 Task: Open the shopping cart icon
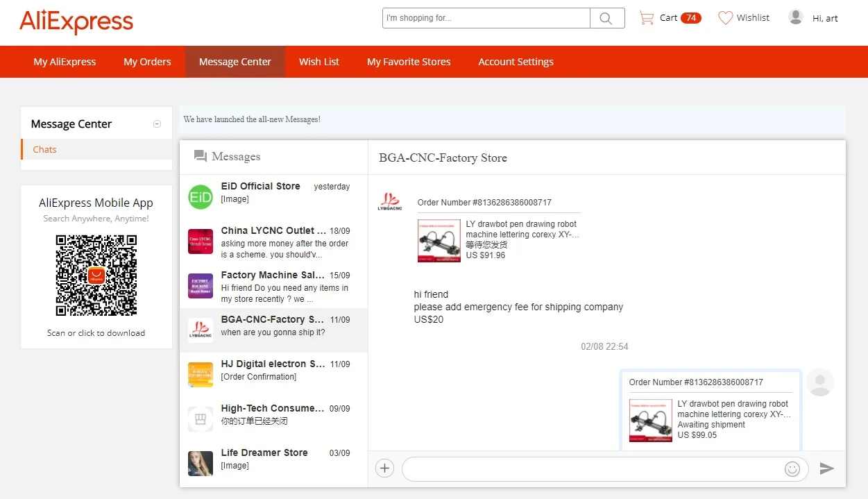point(647,18)
